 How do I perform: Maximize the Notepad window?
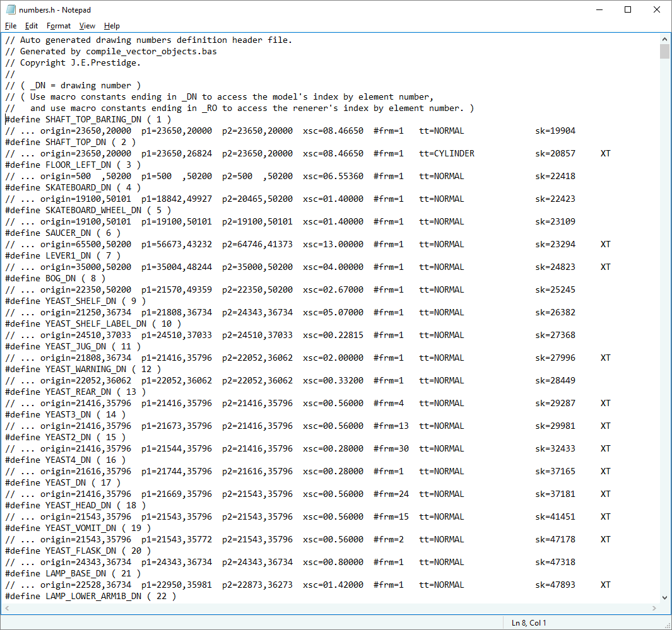[x=628, y=9]
